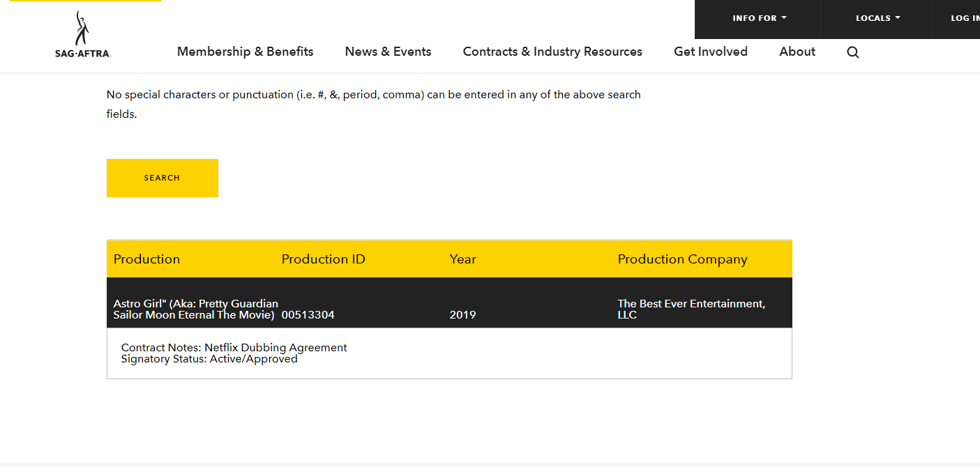This screenshot has height=467, width=980.
Task: Click the no special characters notice text
Action: click(x=373, y=104)
